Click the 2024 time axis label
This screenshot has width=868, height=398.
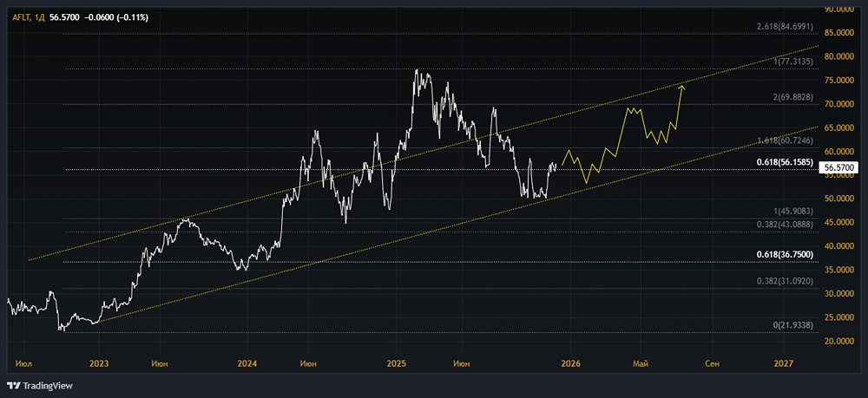click(x=247, y=363)
